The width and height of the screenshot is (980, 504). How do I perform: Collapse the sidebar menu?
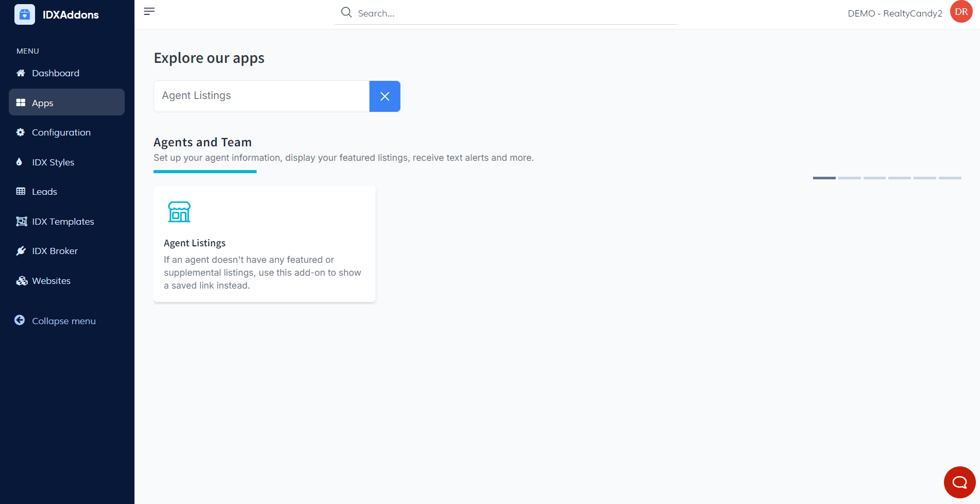[63, 321]
